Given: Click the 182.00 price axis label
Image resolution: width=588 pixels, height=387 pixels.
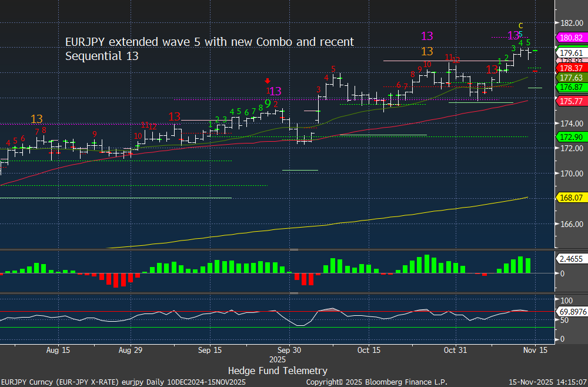Looking at the screenshot, I should pos(570,23).
